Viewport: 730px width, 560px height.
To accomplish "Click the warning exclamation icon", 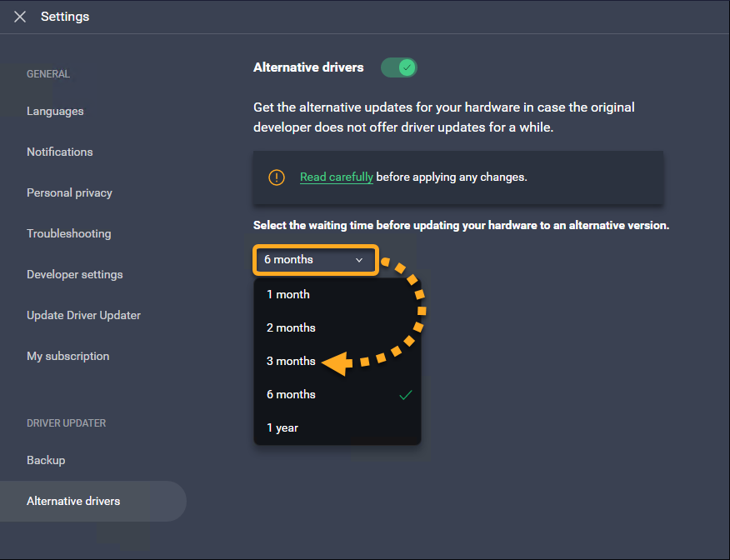I will click(276, 177).
